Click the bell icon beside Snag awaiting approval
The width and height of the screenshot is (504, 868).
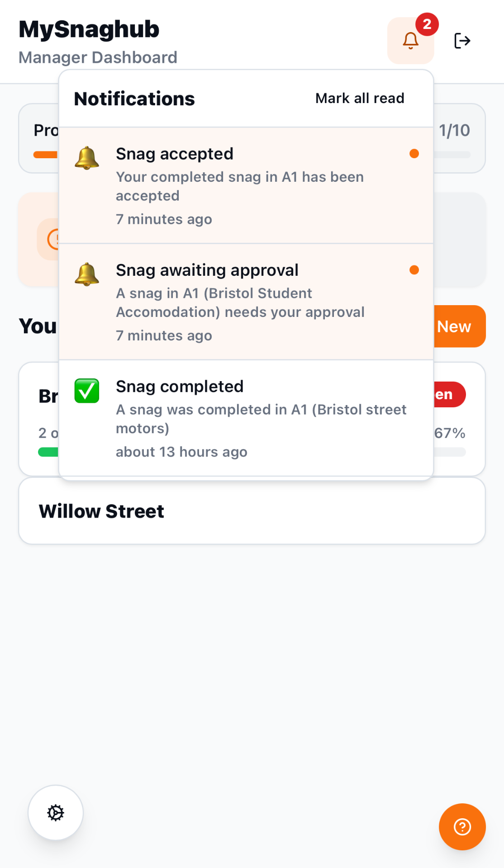(x=87, y=274)
